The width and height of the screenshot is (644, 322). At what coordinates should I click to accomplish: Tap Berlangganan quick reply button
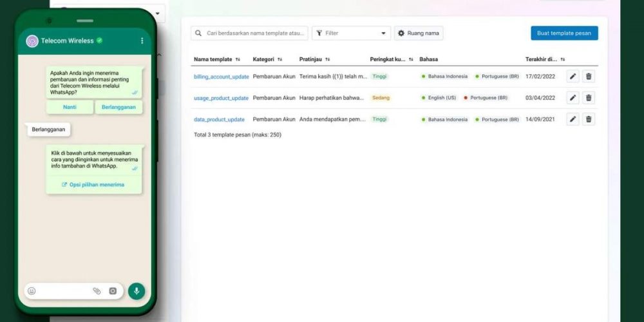point(118,107)
